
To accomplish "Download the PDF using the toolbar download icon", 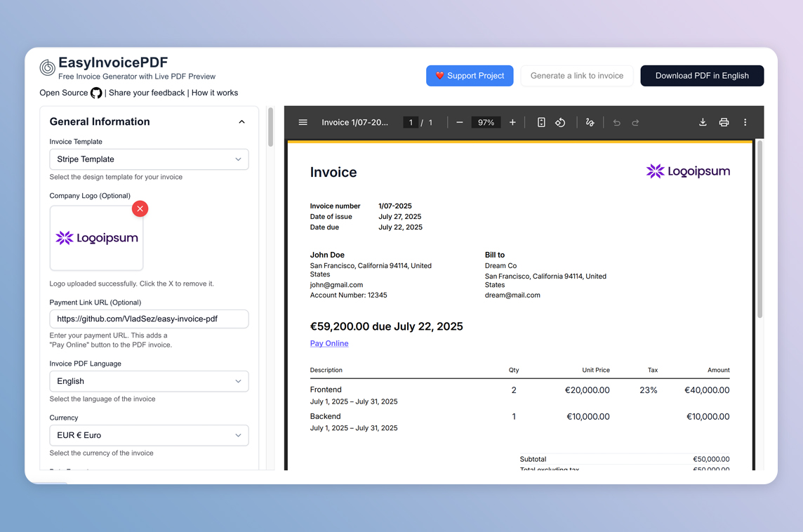I will (703, 122).
